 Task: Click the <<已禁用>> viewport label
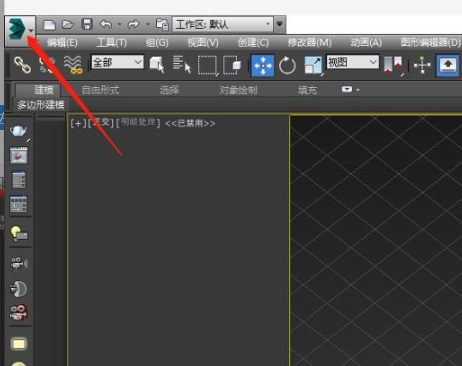click(x=190, y=123)
